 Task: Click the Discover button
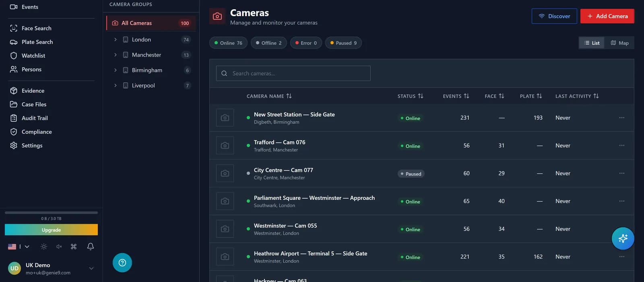(554, 16)
